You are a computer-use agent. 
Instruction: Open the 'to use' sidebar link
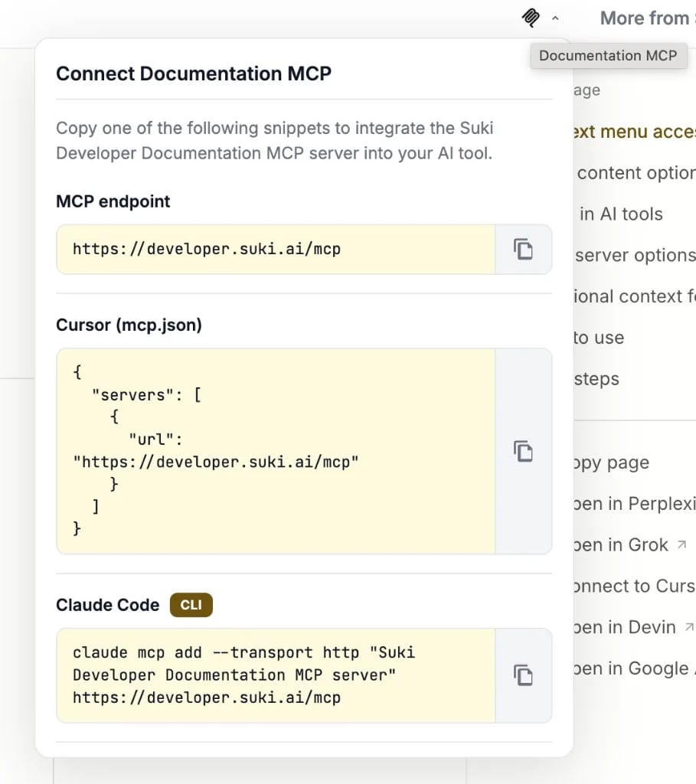click(x=599, y=338)
